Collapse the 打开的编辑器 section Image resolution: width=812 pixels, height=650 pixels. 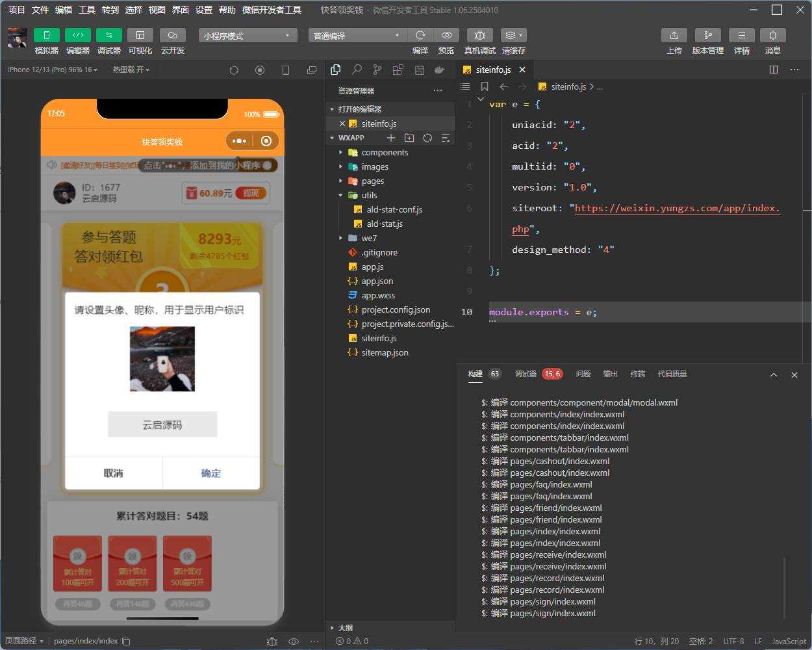390,109
